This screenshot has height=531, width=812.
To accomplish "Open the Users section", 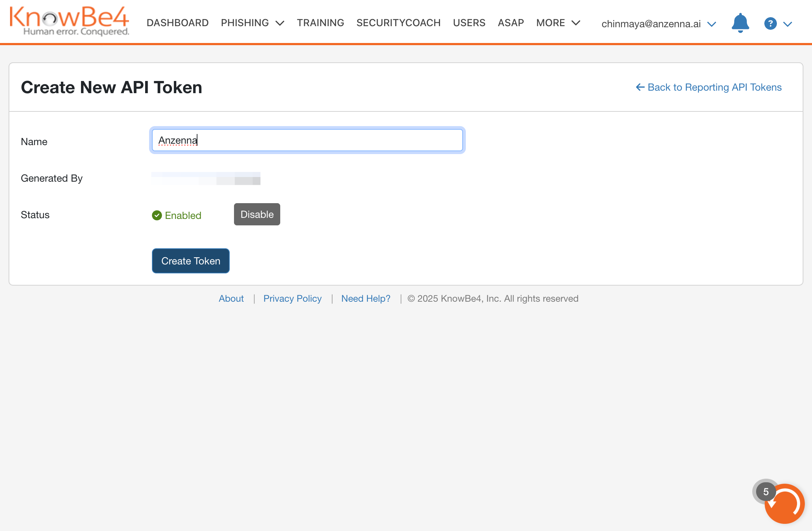I will tap(469, 23).
